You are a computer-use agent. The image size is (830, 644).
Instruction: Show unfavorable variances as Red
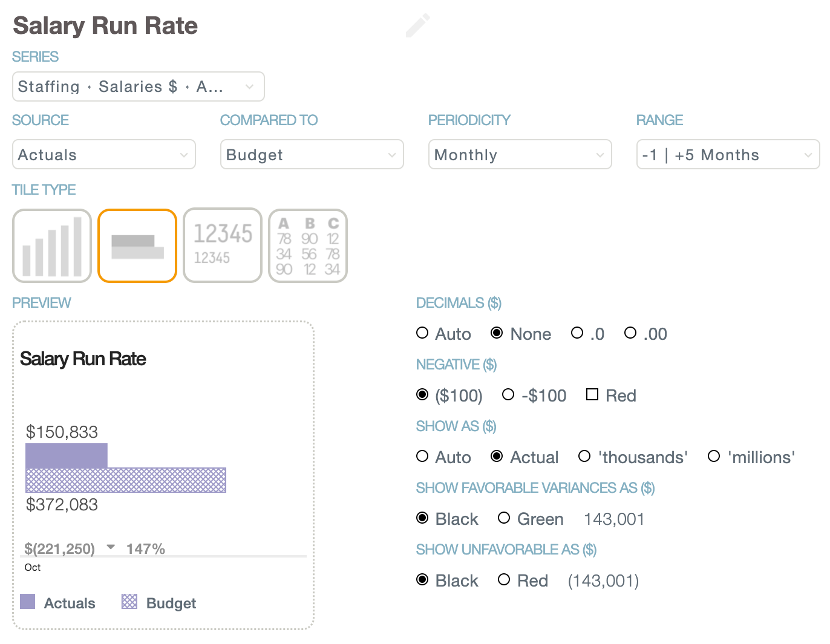click(504, 580)
